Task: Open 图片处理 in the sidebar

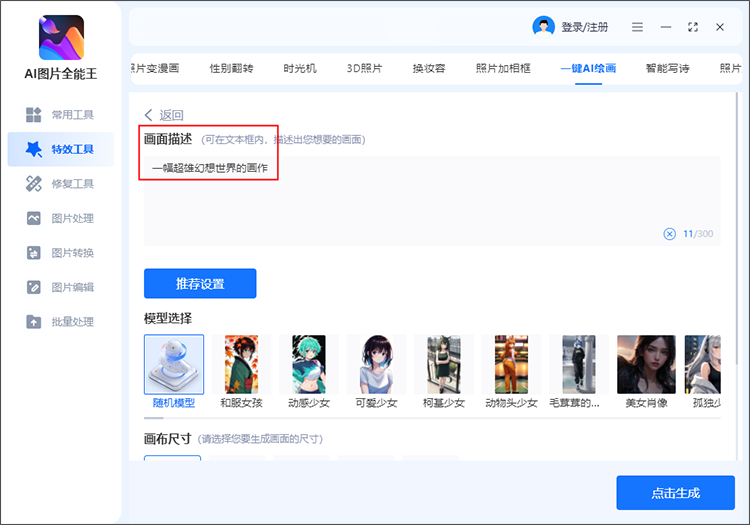Action: click(60, 219)
